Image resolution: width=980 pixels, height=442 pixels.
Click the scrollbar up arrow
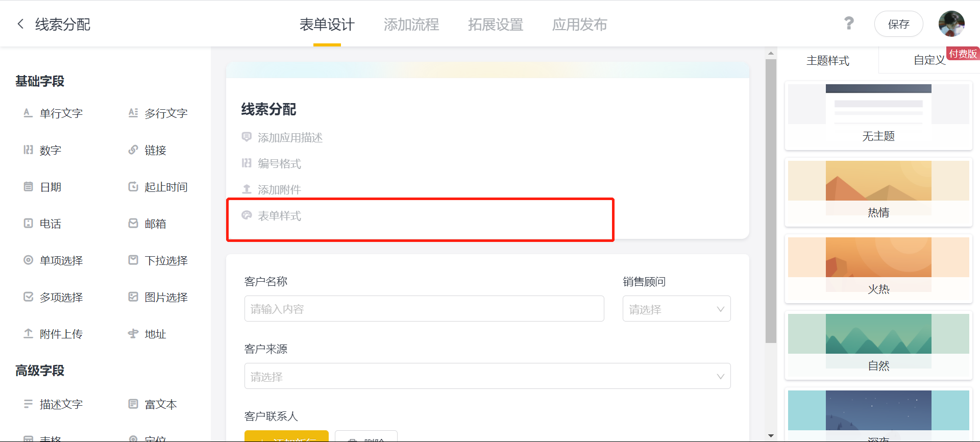[x=771, y=53]
